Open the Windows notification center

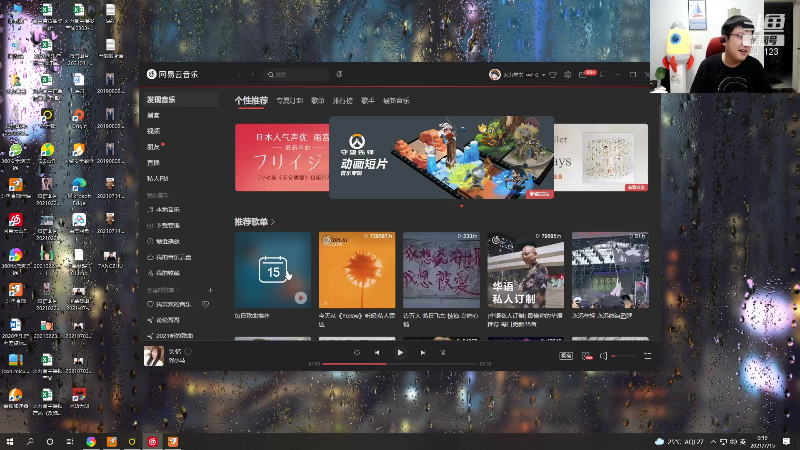tap(786, 441)
